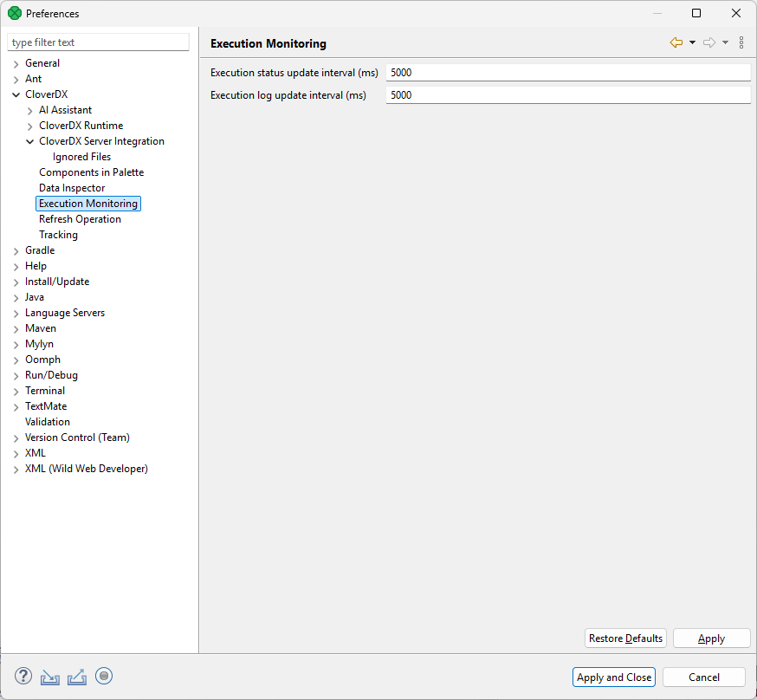Select Ignored Files in the tree

(81, 157)
